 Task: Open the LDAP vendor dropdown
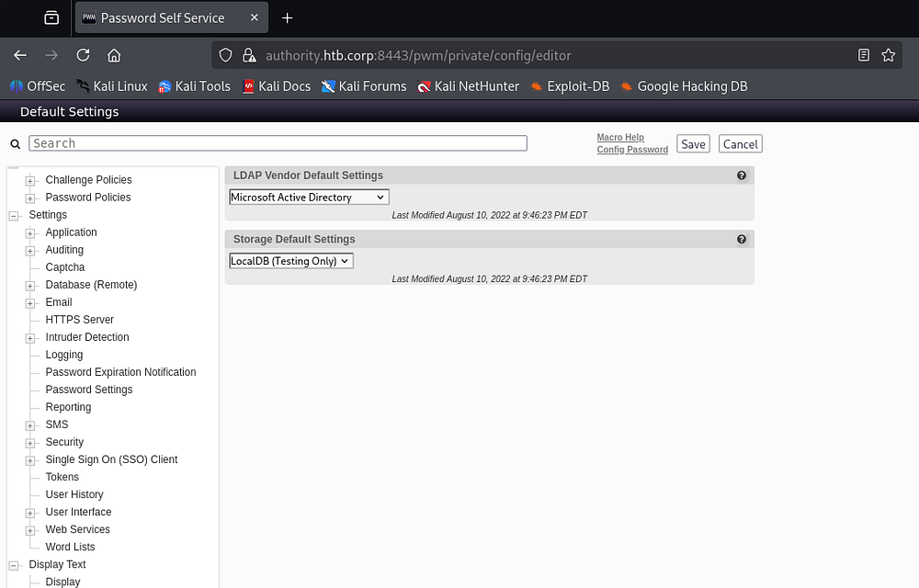point(309,198)
